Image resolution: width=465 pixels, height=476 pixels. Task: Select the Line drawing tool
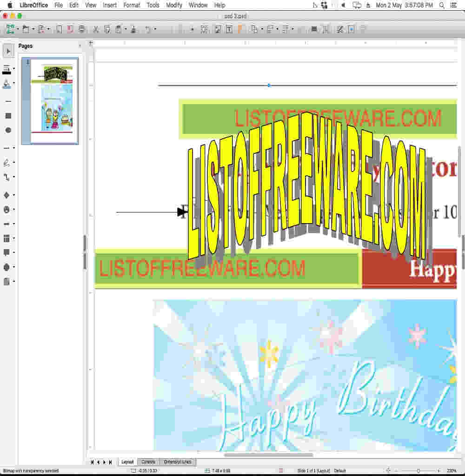(x=8, y=101)
